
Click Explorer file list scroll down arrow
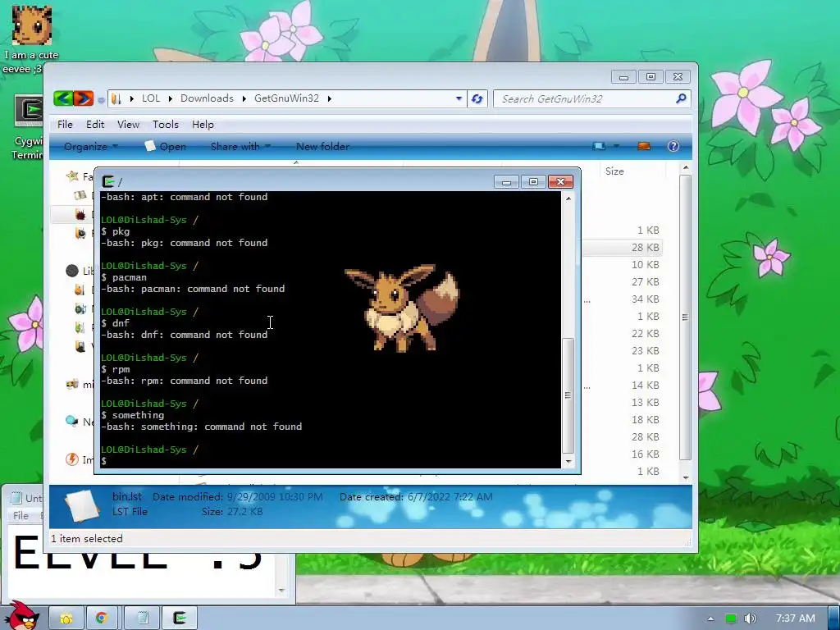coord(685,477)
